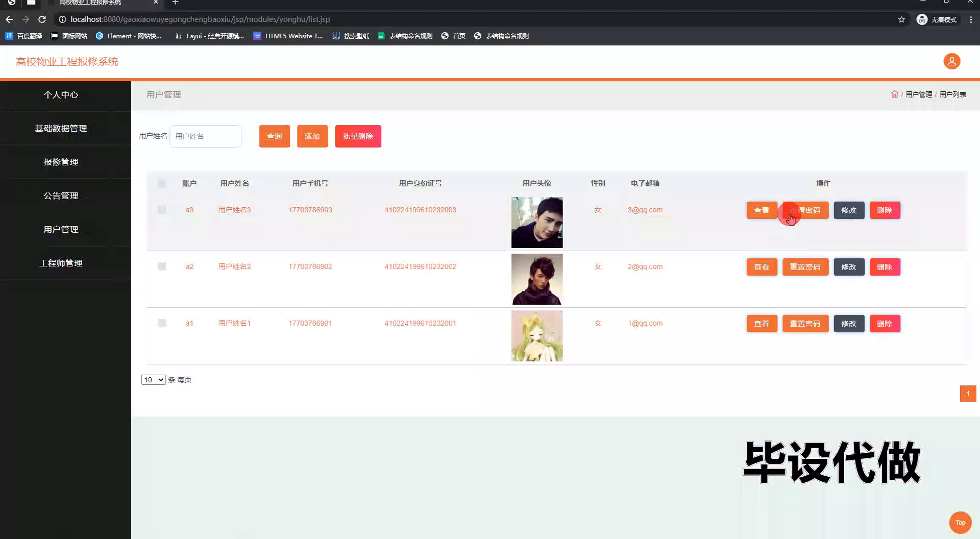
Task: Open the Layui bookmark
Action: coord(209,36)
